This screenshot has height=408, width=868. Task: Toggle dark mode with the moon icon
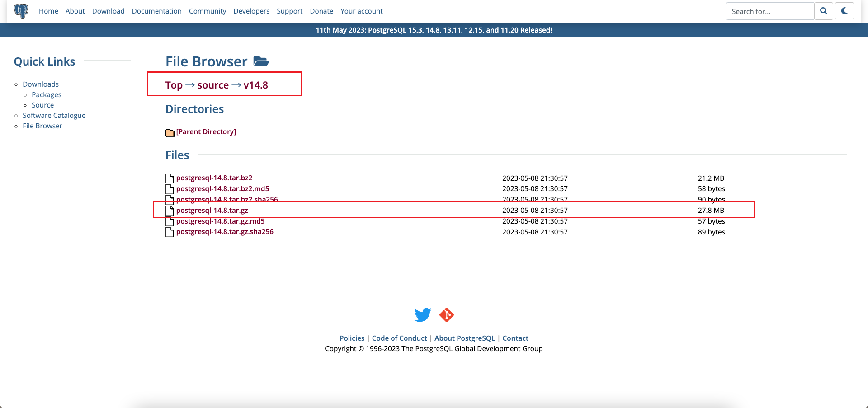pyautogui.click(x=844, y=11)
